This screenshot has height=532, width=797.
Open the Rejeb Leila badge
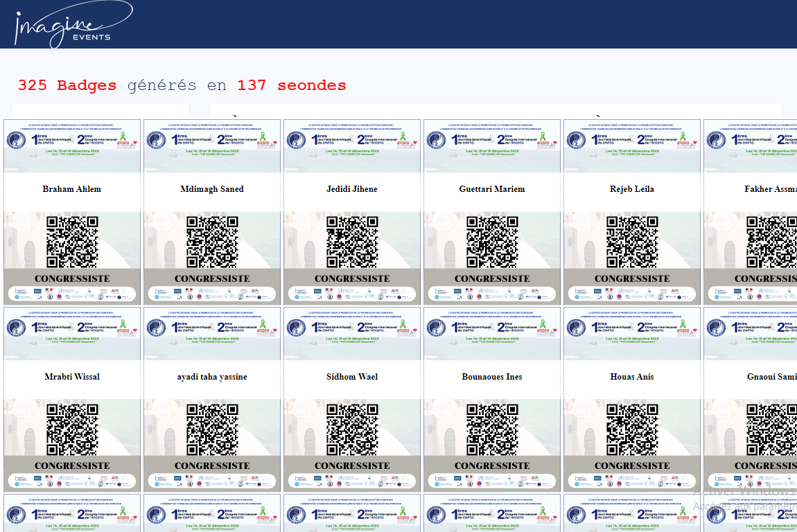pyautogui.click(x=632, y=212)
